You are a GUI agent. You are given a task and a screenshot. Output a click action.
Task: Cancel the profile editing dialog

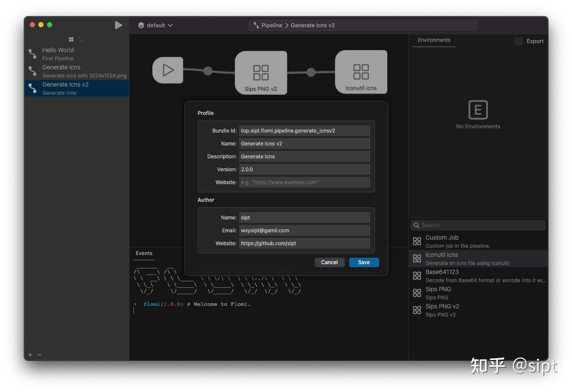(x=329, y=262)
